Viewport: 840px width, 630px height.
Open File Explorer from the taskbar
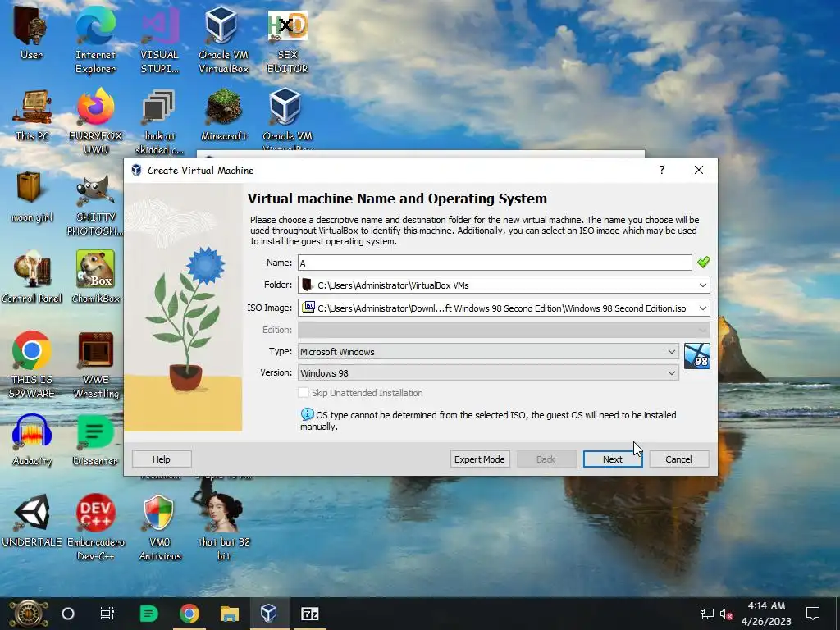230,614
